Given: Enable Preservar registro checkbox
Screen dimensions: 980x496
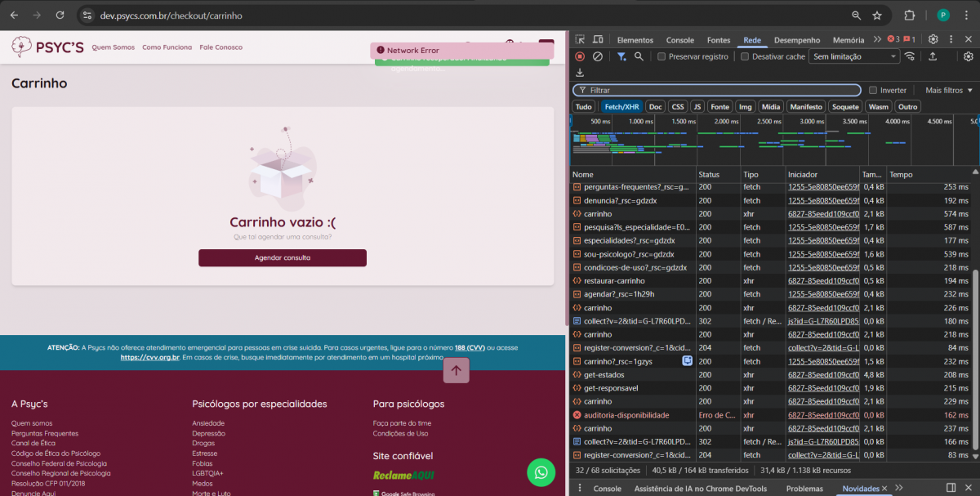Looking at the screenshot, I should pyautogui.click(x=662, y=56).
